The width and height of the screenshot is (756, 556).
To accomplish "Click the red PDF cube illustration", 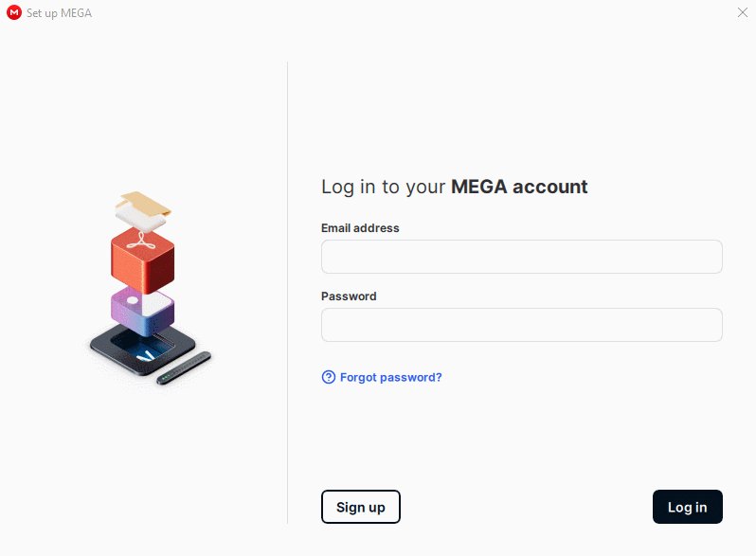I will (143, 260).
